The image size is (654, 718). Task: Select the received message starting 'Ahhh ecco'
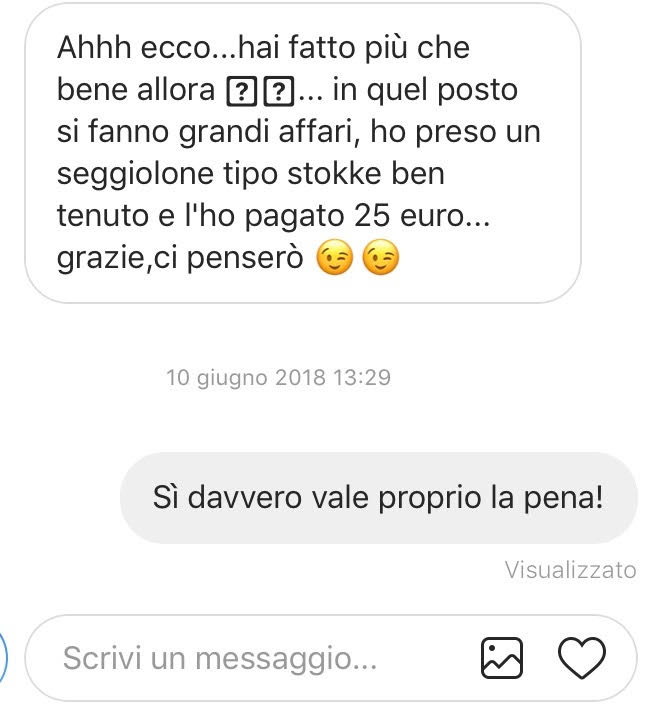point(303,153)
